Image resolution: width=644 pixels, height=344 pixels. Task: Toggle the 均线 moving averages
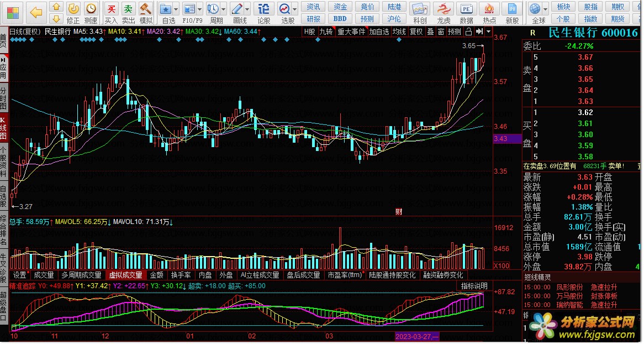pos(399,32)
